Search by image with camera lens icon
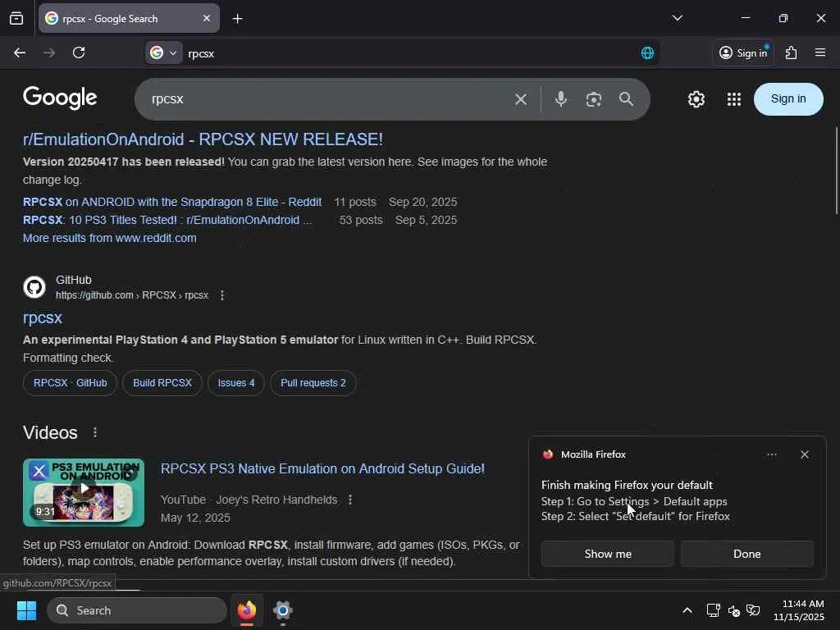 pyautogui.click(x=594, y=99)
